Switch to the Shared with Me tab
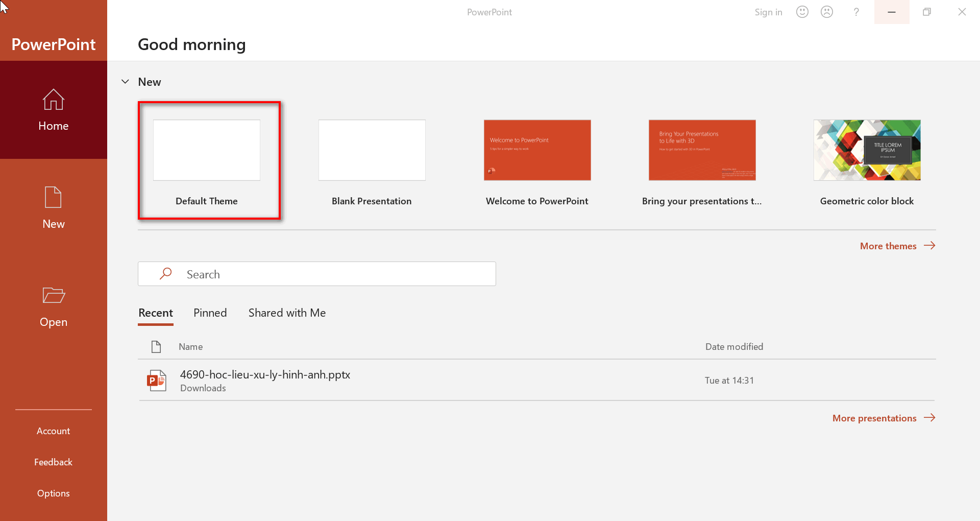This screenshot has width=980, height=521. coord(287,313)
